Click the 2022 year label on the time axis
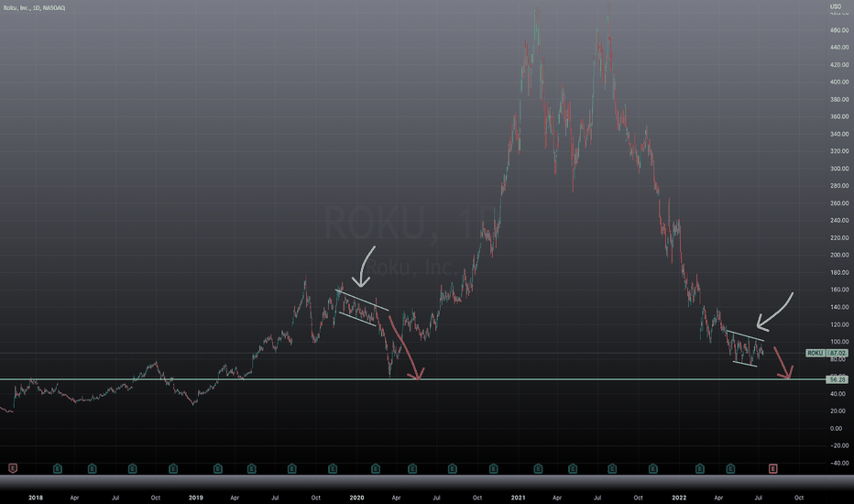Viewport: 854px width, 504px height. point(679,498)
